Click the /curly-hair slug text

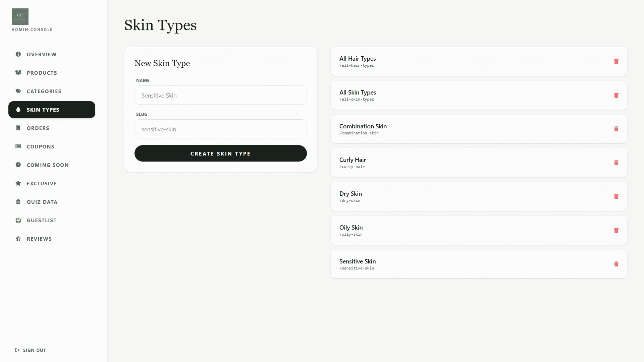coord(352,167)
